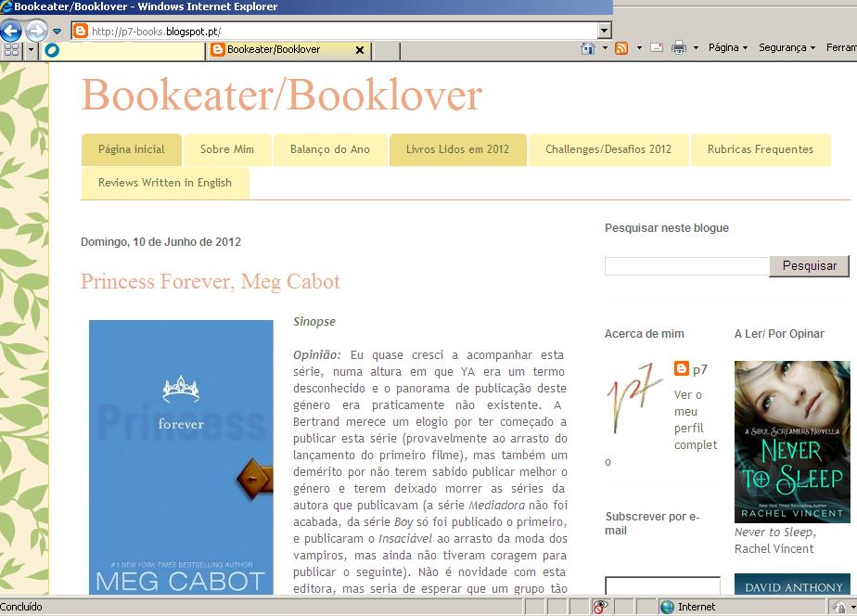
Task: Go back with the browser Back arrow
Action: click(10, 32)
